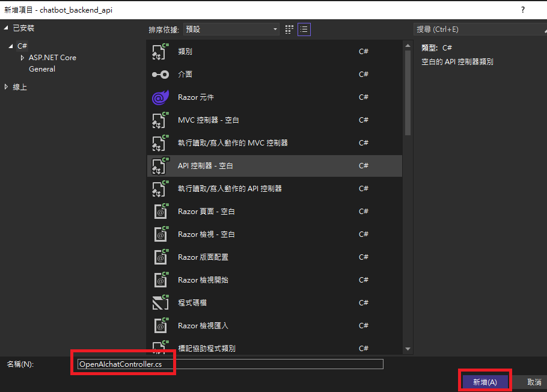Screen dimensions: 547x392
Task: Click the Razor 元件 name text
Action: 196,97
